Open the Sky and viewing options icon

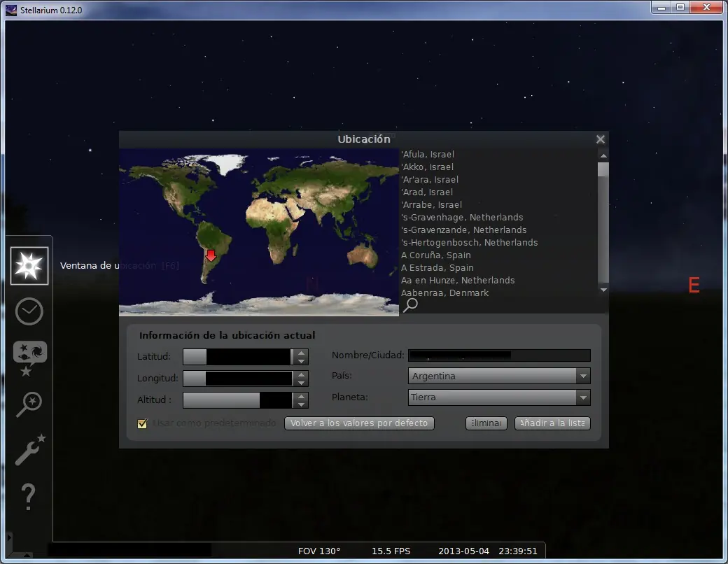[29, 358]
